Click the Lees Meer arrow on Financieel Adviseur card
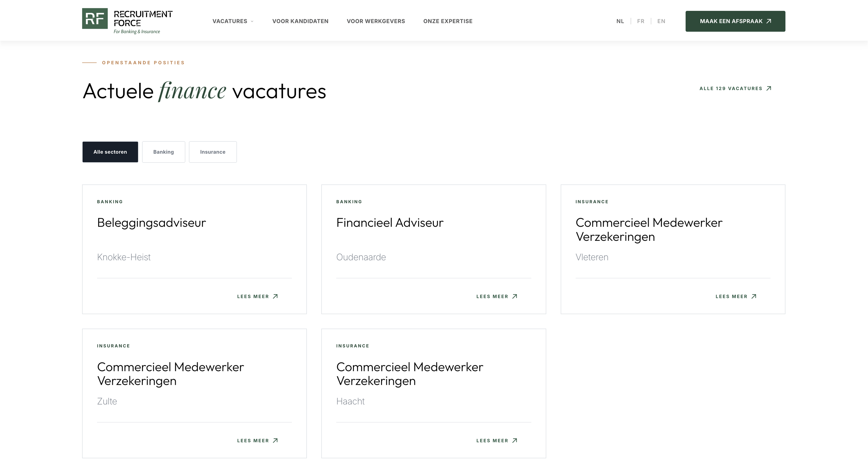The height and width of the screenshot is (473, 868). click(515, 296)
